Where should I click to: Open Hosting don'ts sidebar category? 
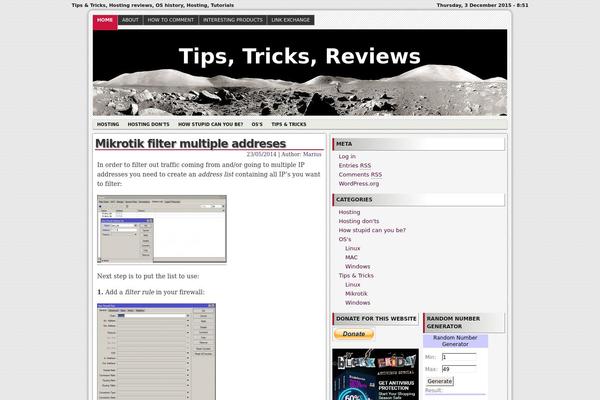tap(359, 221)
